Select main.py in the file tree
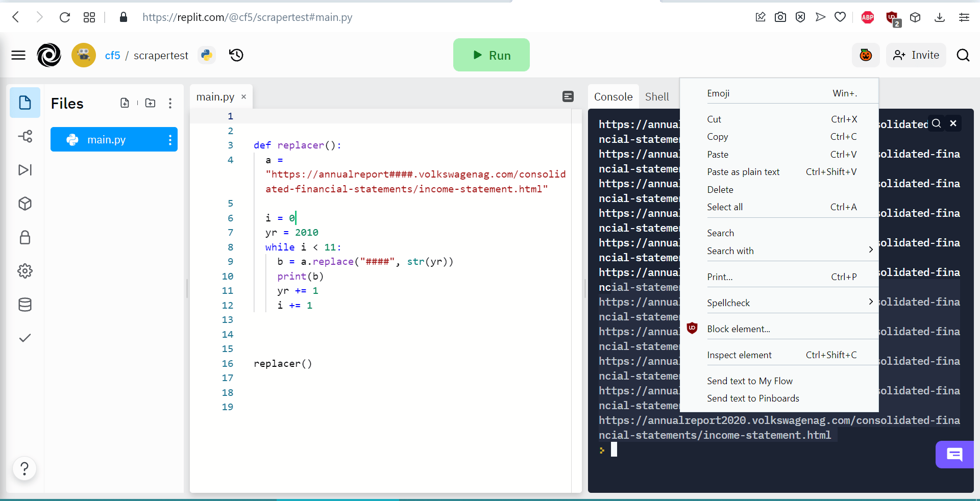 [x=114, y=139]
